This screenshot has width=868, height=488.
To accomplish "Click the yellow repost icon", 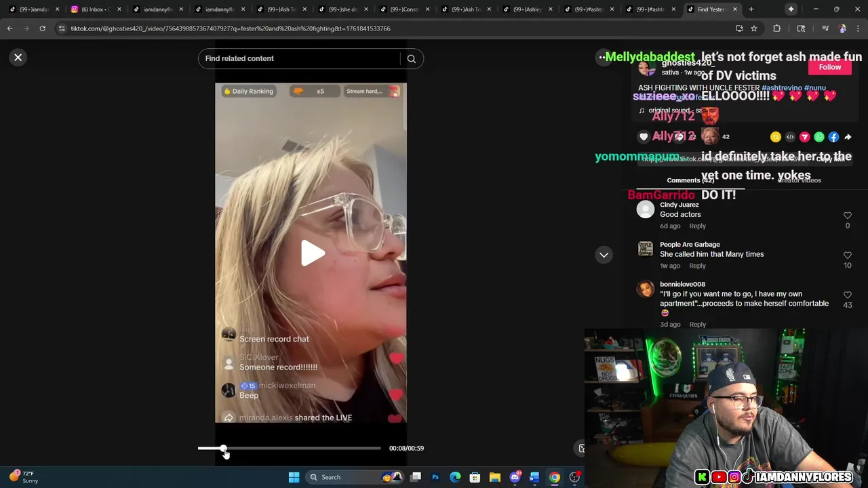I will tap(776, 137).
